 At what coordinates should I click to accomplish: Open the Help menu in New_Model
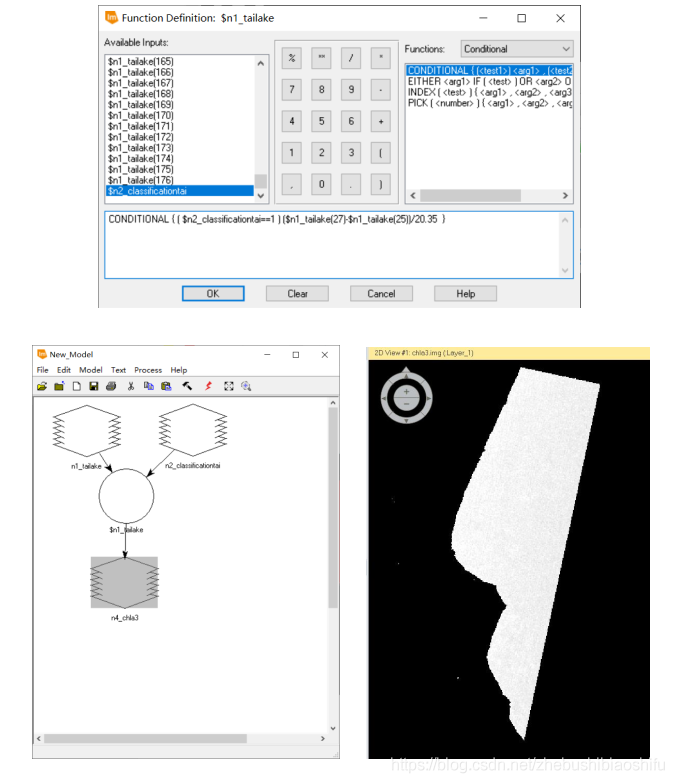(x=179, y=370)
